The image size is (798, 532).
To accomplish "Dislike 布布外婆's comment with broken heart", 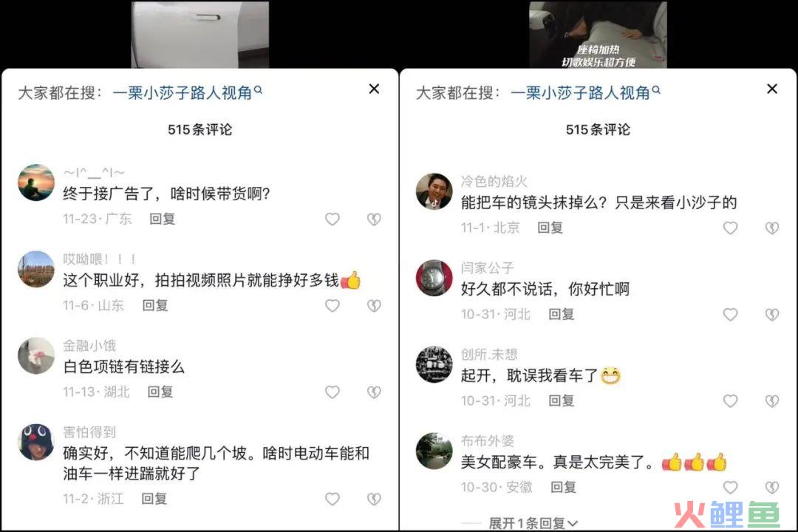I will (772, 488).
